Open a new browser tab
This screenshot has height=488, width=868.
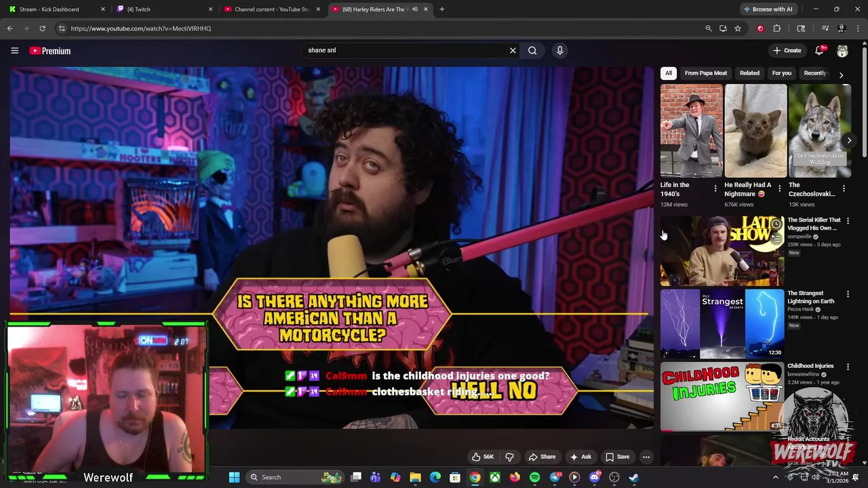coord(441,9)
